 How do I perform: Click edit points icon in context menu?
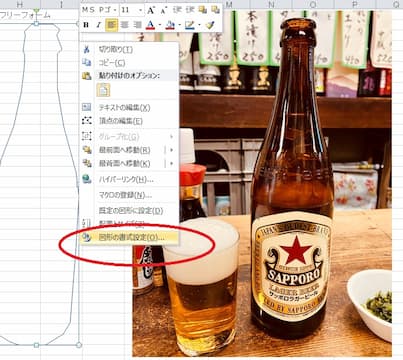click(x=87, y=121)
